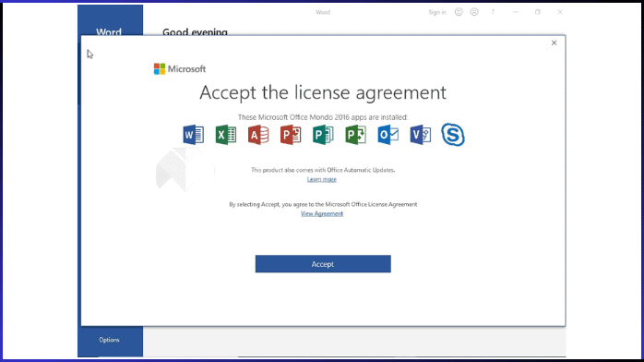Click the 'Office Automatic Updates' sentence

[x=323, y=170]
